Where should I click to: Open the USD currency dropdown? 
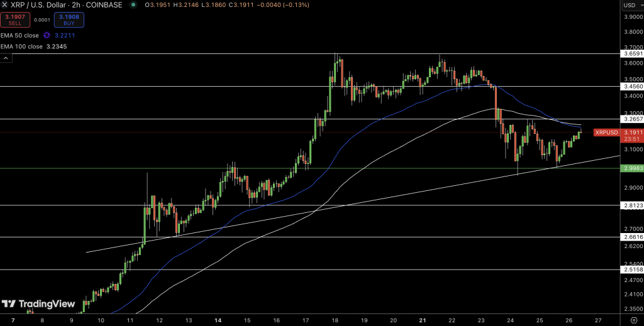click(x=631, y=5)
